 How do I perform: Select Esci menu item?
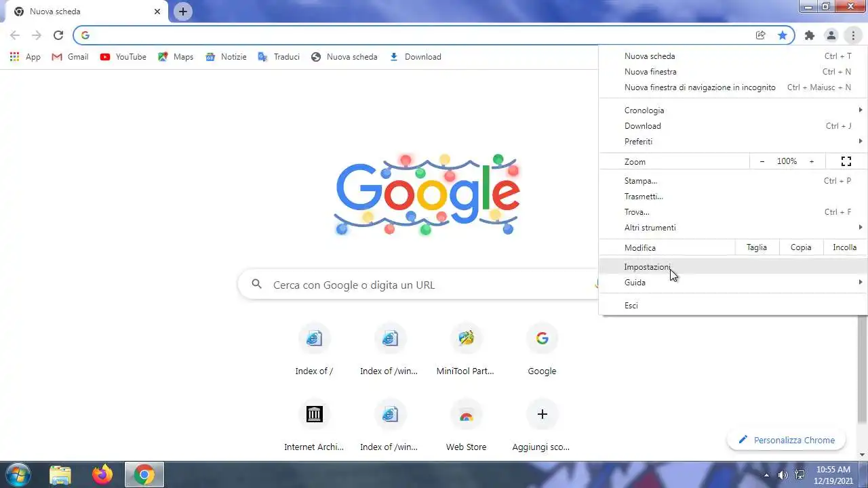[733, 306]
